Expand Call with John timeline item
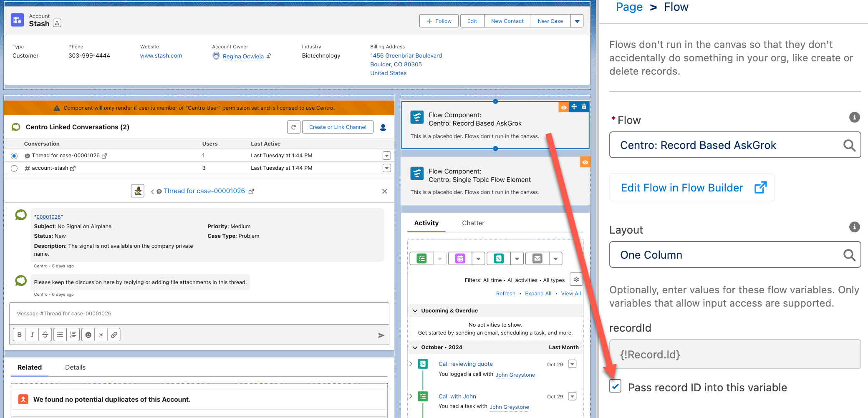The image size is (868, 418). click(411, 396)
